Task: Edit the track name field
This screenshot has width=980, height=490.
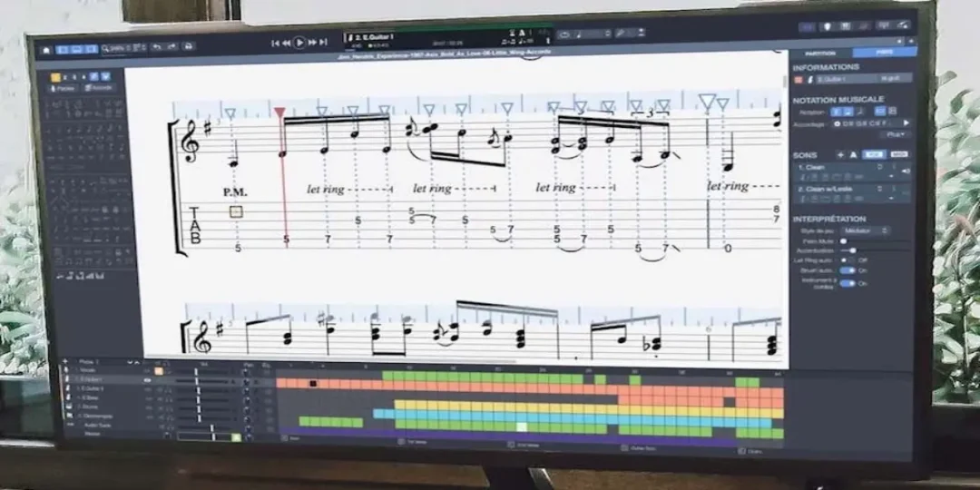Action: click(x=845, y=79)
